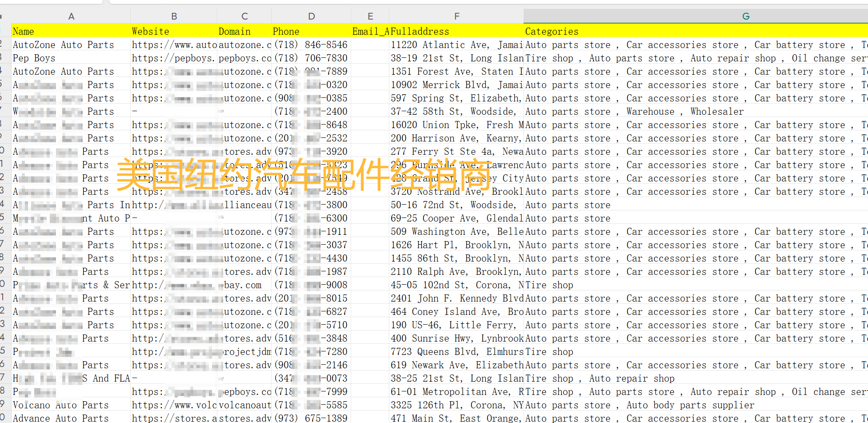Select address '3720 Nostrand Ave, Brookl'

pyautogui.click(x=456, y=192)
